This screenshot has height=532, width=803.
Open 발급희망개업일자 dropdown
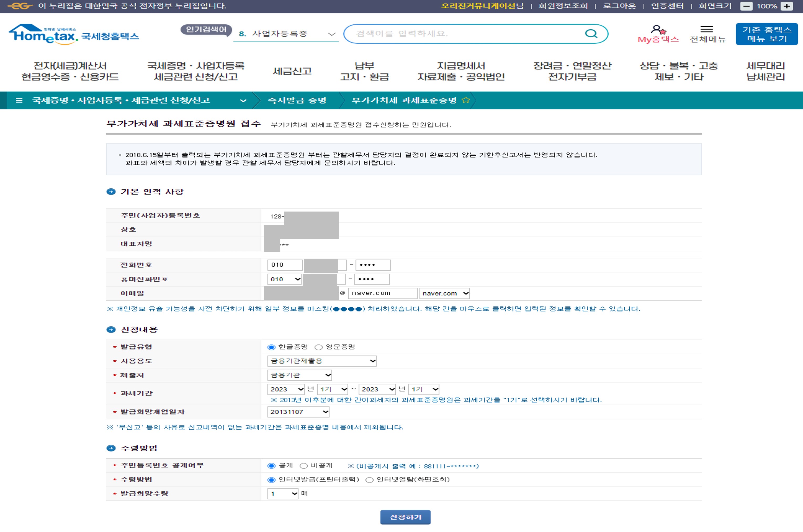coord(298,412)
